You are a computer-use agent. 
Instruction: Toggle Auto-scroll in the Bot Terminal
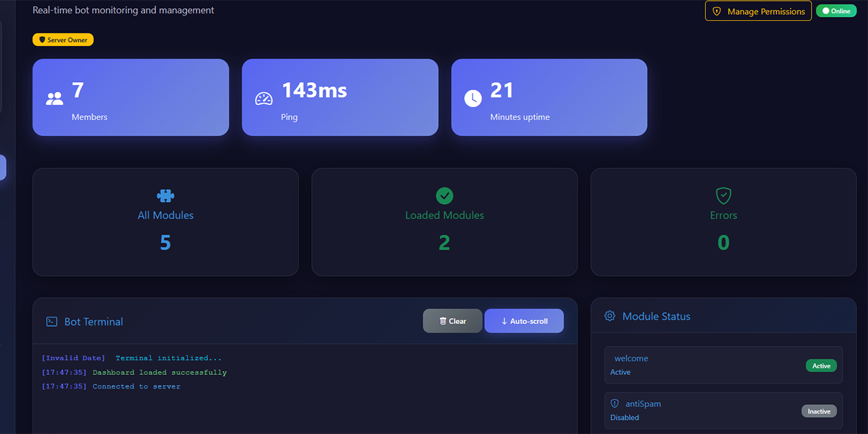tap(524, 321)
